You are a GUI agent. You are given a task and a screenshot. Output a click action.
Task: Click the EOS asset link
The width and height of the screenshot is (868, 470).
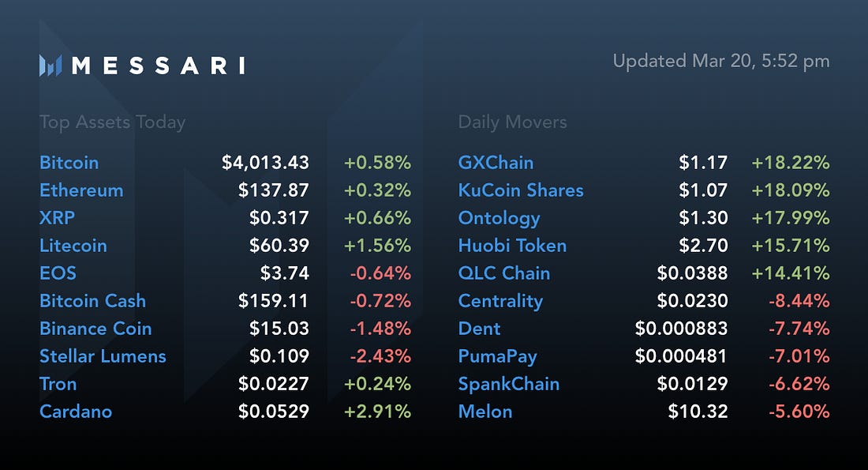(58, 273)
